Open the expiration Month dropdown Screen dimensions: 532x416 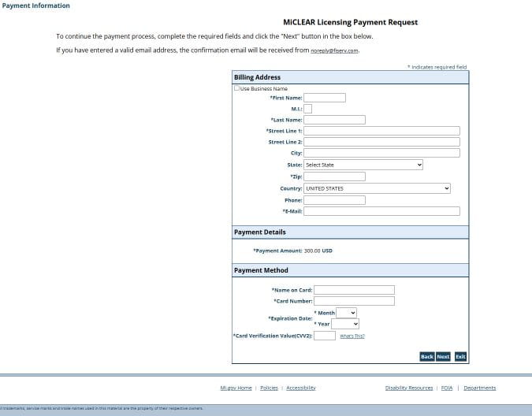point(346,313)
